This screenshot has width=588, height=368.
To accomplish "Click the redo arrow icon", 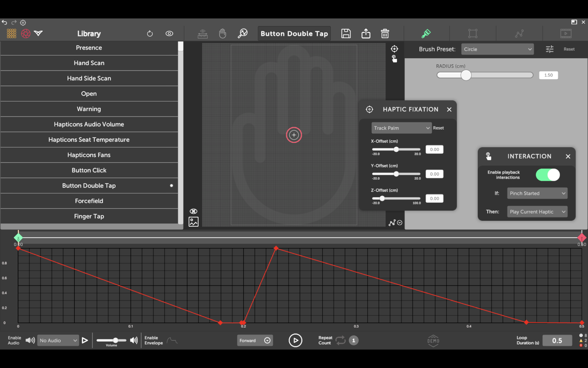I will click(x=14, y=22).
